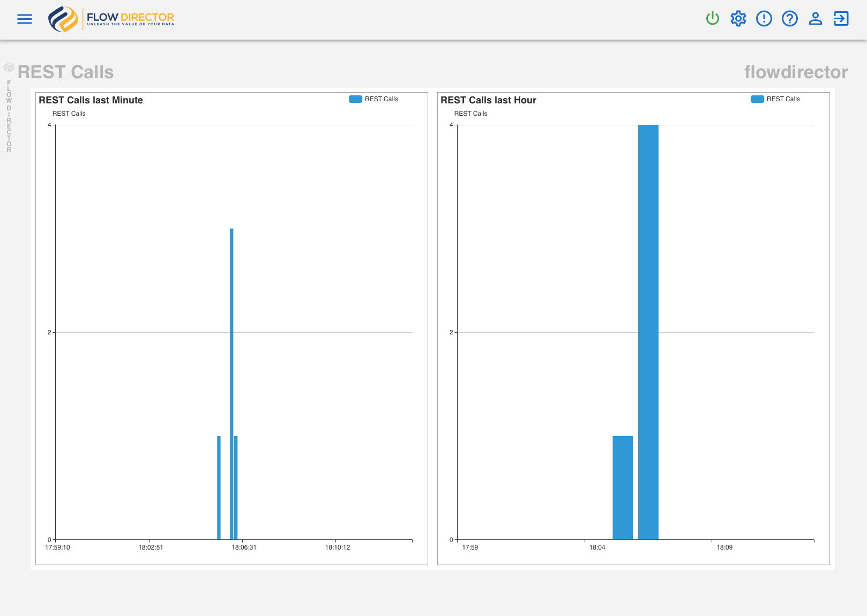The height and width of the screenshot is (616, 867).
Task: Click the leftmost bar in last Minute chart
Action: [x=219, y=487]
